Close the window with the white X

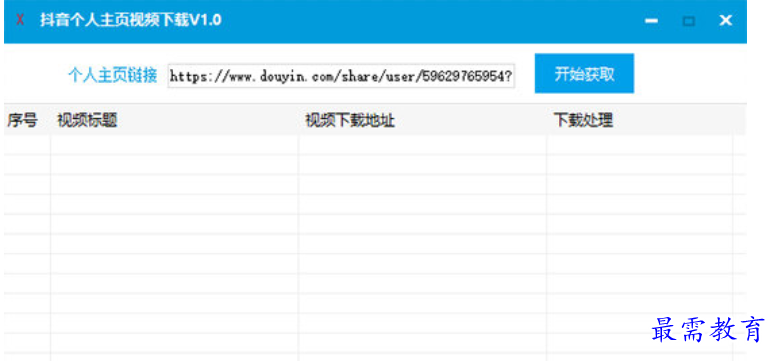pos(725,20)
